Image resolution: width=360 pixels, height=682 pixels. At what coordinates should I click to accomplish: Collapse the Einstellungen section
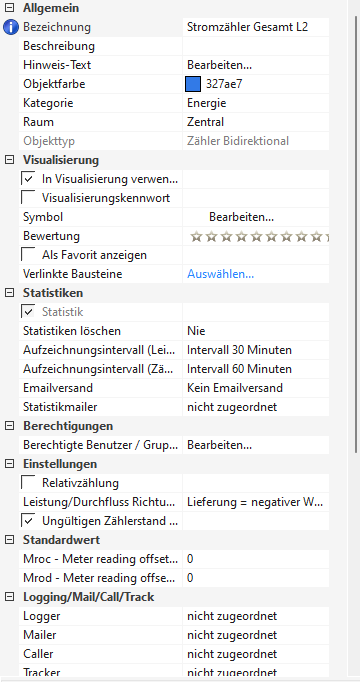(9, 464)
